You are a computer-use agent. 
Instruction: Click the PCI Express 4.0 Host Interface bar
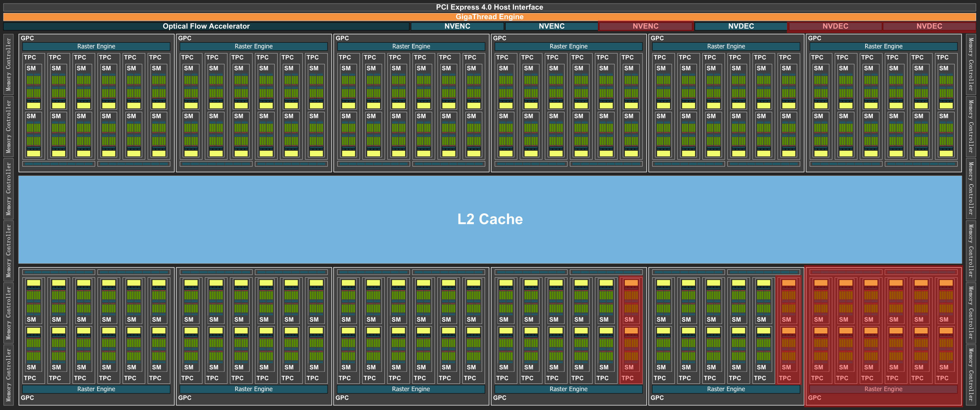[x=490, y=7]
